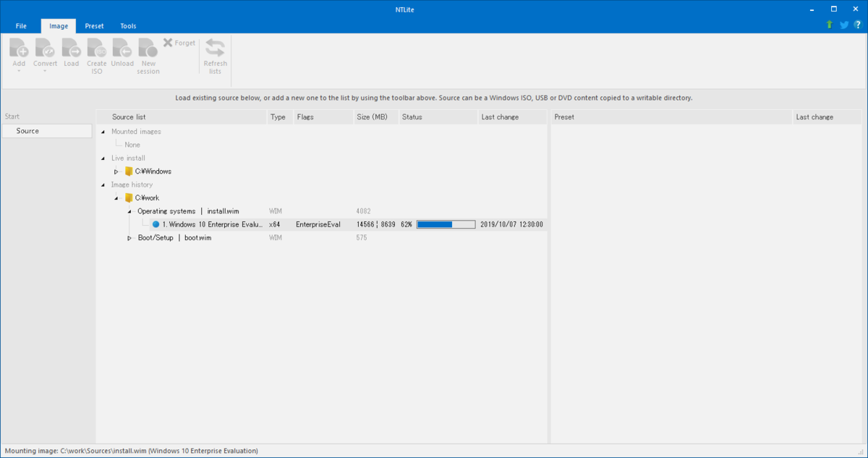Switch to the Preset tab
Viewport: 868px width, 458px height.
tap(94, 26)
